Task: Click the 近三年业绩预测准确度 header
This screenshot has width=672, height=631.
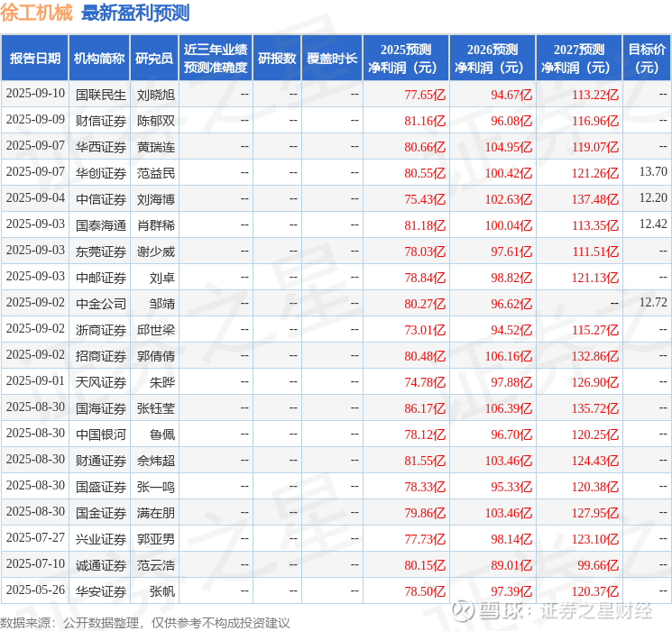Action: click(x=216, y=59)
